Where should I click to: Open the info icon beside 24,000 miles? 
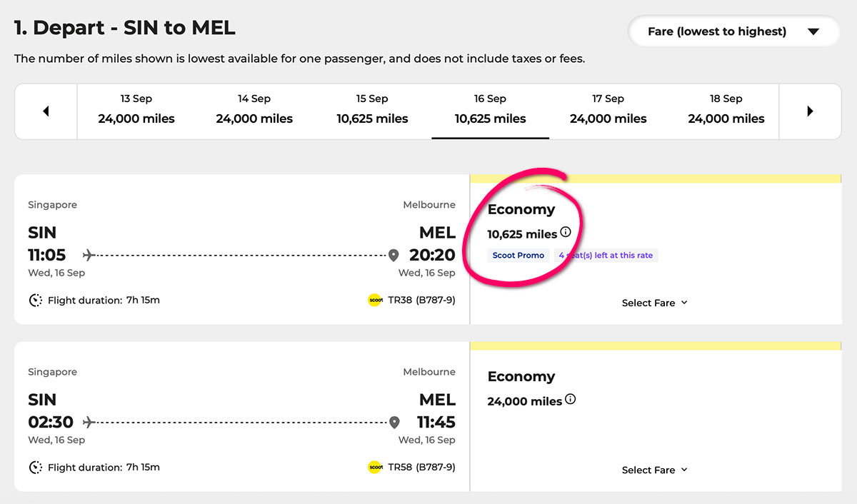click(570, 399)
